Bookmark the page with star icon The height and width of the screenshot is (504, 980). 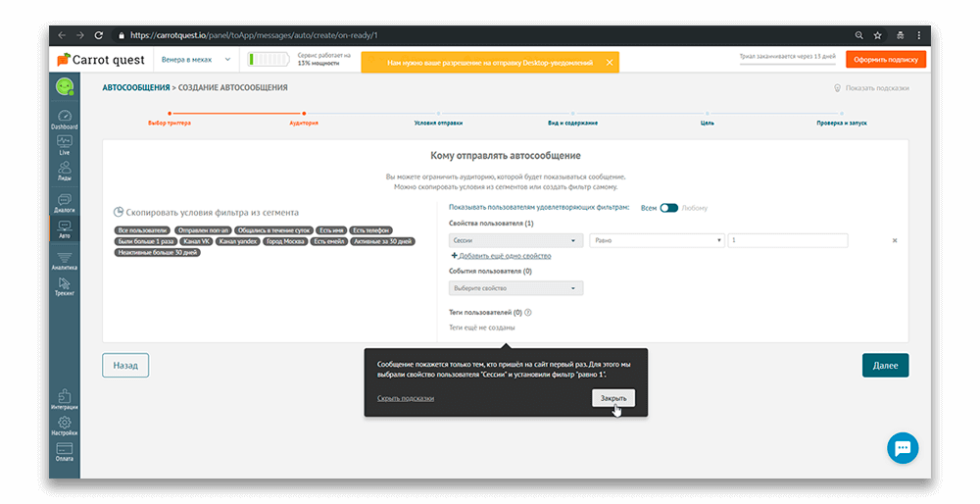tap(877, 35)
